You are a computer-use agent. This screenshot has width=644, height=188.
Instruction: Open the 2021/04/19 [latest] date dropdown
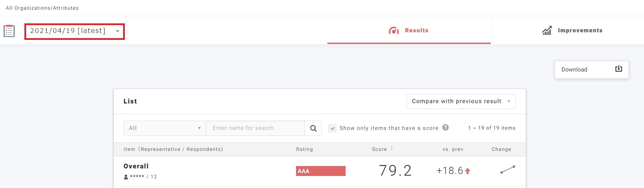coord(74,31)
